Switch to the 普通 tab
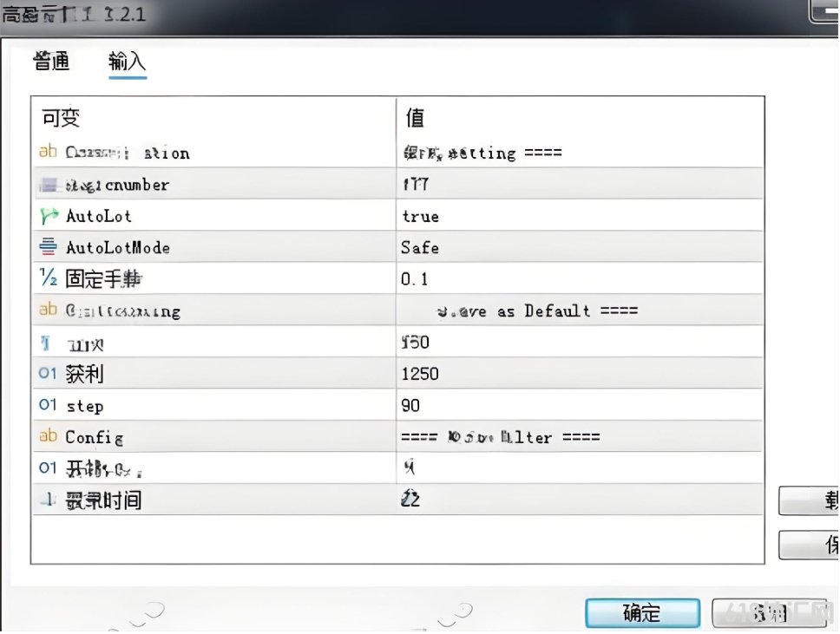This screenshot has width=840, height=634. point(51,61)
